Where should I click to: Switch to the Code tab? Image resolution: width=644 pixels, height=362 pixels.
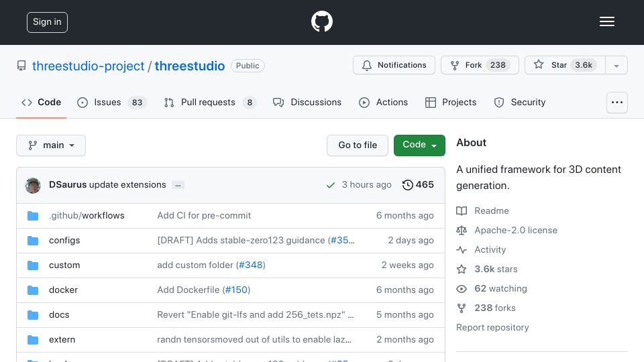click(x=41, y=102)
